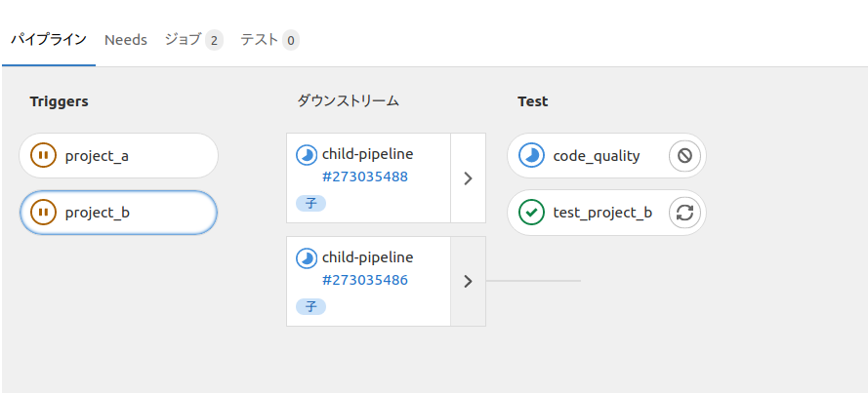Open the ジョブ tab

(193, 40)
